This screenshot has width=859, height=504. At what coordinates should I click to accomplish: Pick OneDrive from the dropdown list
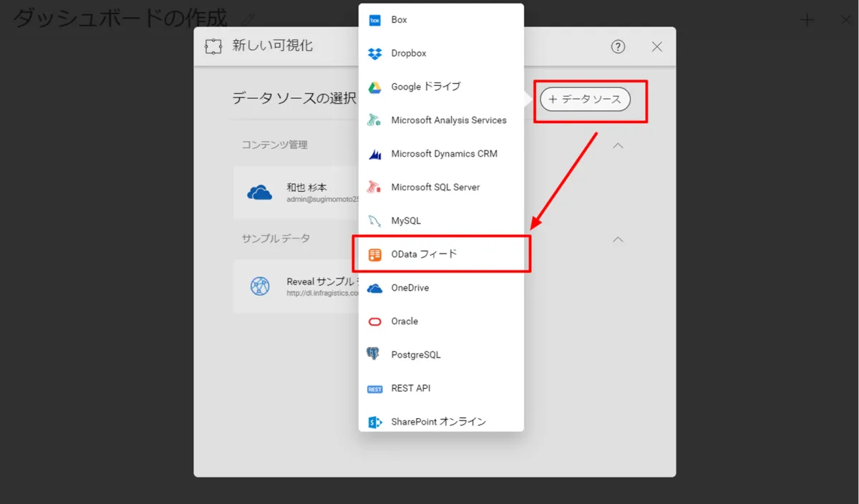409,288
